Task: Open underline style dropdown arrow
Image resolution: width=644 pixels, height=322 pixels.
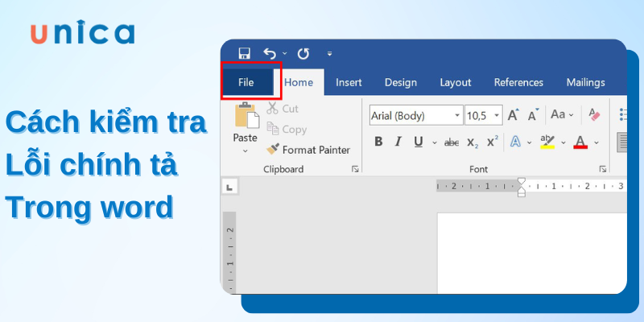Action: click(x=435, y=143)
